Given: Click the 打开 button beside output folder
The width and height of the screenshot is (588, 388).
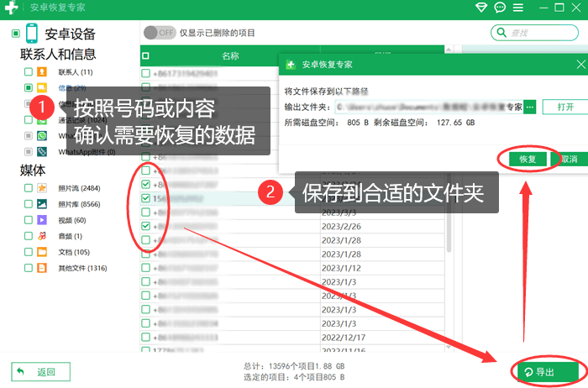Looking at the screenshot, I should [565, 107].
